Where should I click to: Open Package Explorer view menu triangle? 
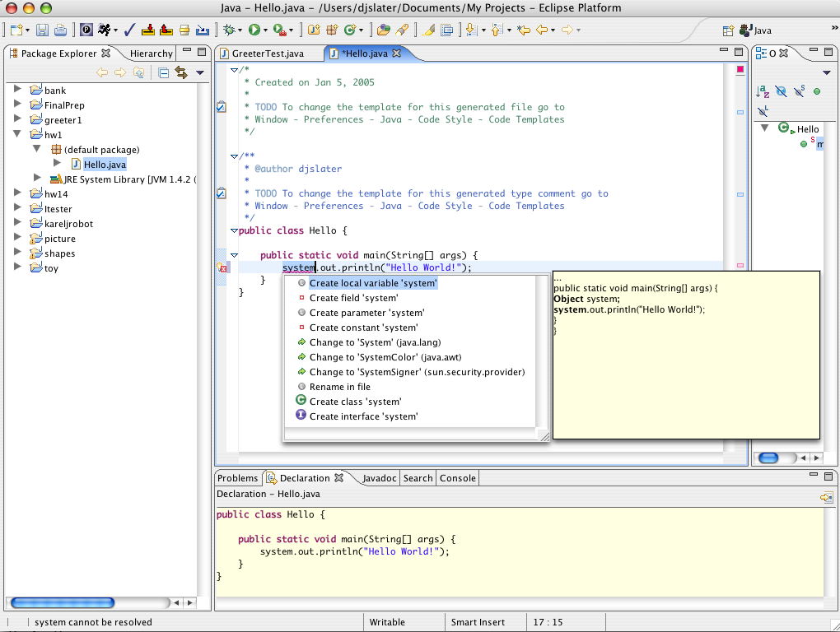click(x=200, y=72)
